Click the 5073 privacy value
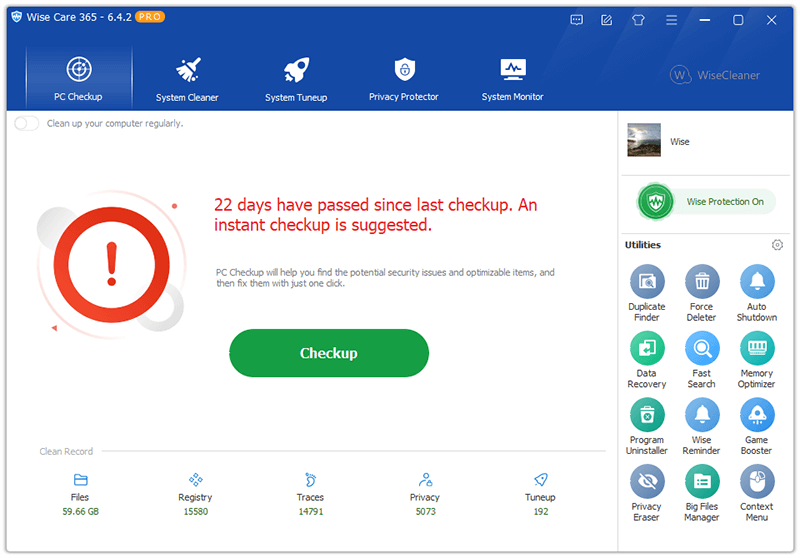Viewport: 800px width, 558px height. tap(426, 511)
